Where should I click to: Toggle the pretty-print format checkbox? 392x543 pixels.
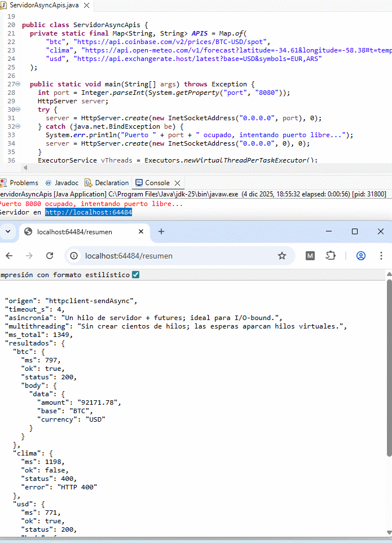[135, 275]
